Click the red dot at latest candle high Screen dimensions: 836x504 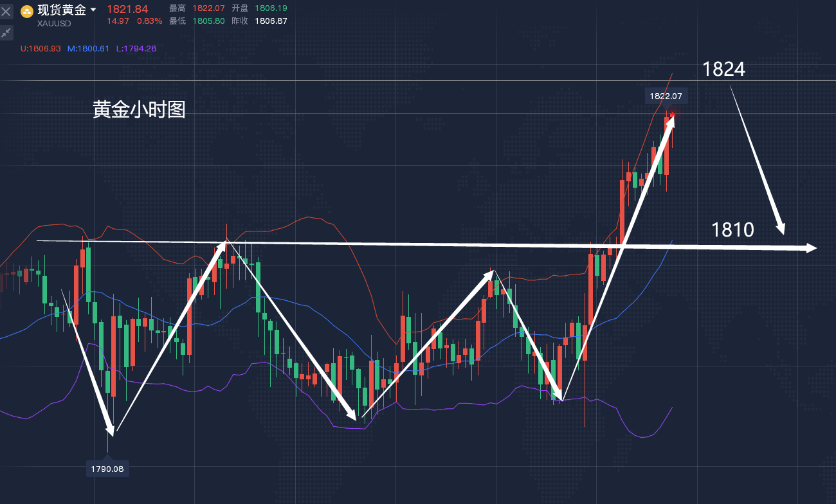(673, 116)
